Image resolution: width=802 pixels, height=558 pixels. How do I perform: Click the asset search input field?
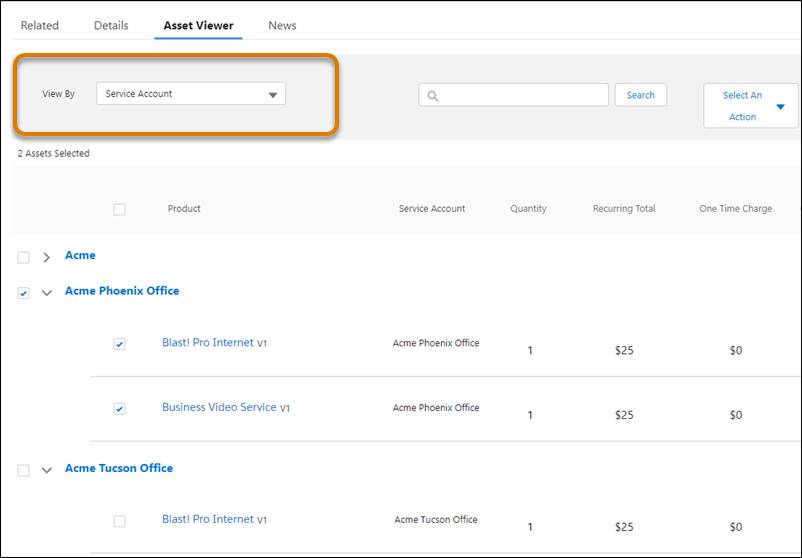click(x=514, y=95)
